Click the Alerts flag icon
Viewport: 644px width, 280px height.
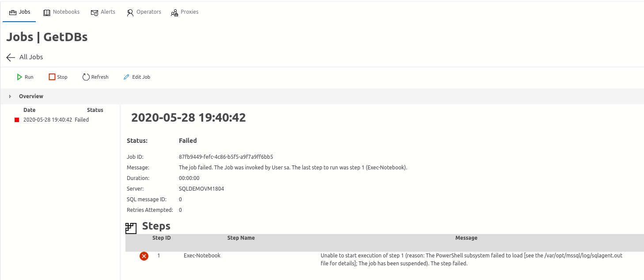click(x=95, y=12)
